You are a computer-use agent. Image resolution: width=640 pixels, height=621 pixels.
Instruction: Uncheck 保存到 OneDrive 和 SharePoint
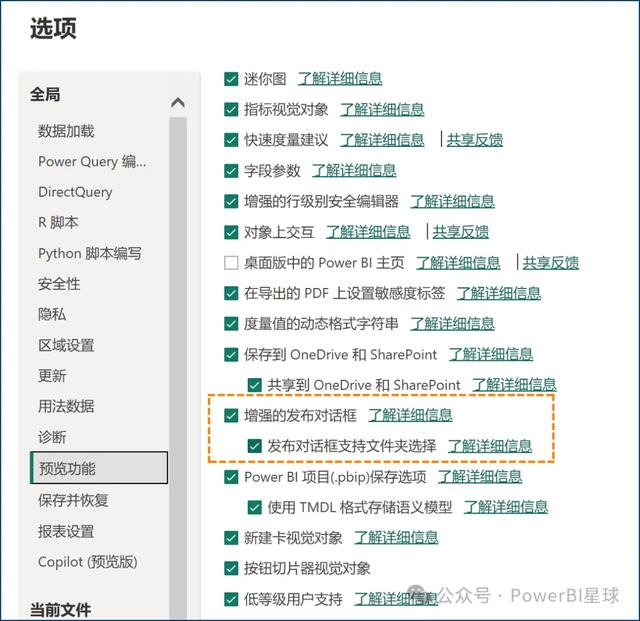231,354
